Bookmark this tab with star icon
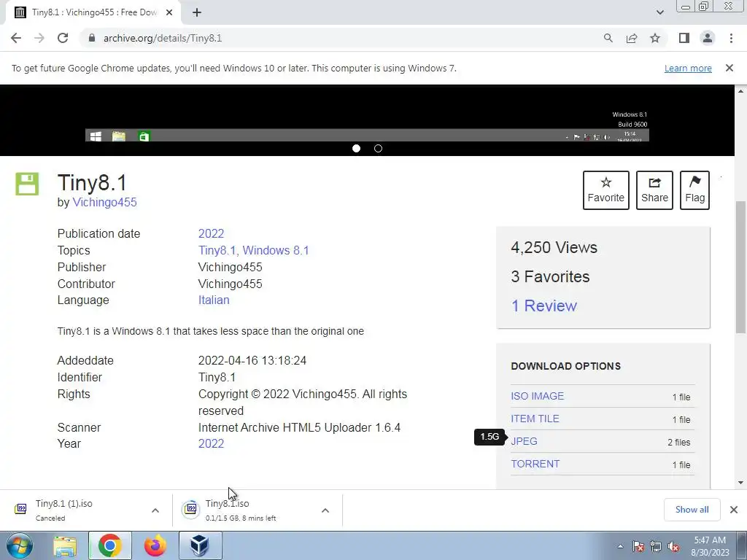The image size is (747, 560). coord(655,38)
